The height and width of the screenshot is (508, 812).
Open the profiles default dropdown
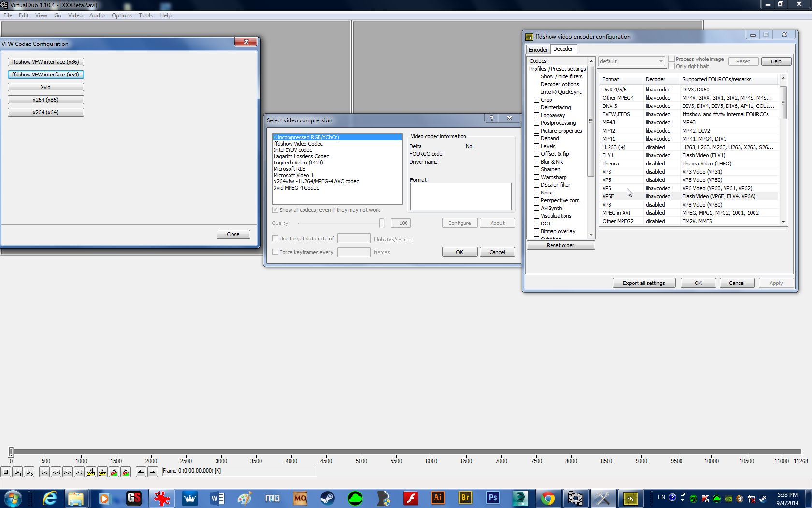pos(660,61)
